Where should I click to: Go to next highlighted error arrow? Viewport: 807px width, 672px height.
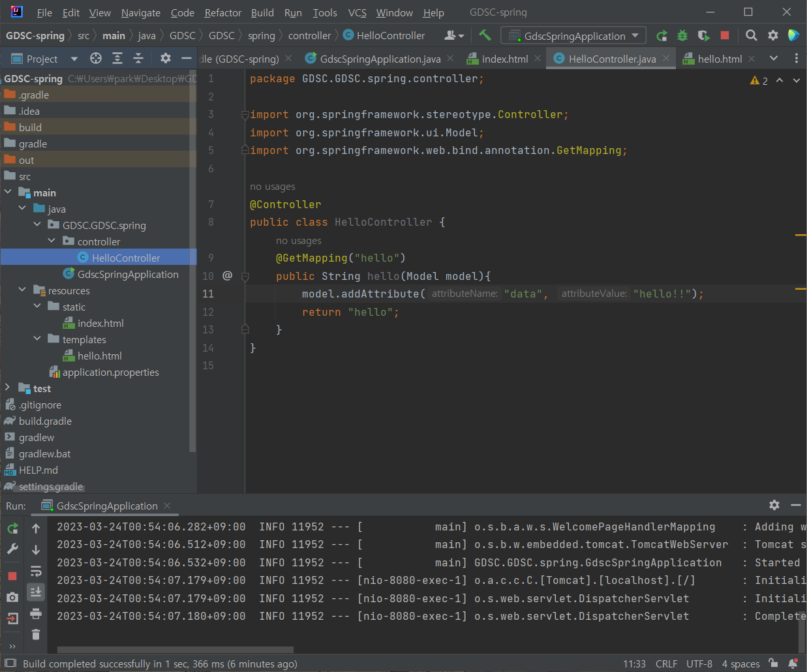click(x=797, y=80)
